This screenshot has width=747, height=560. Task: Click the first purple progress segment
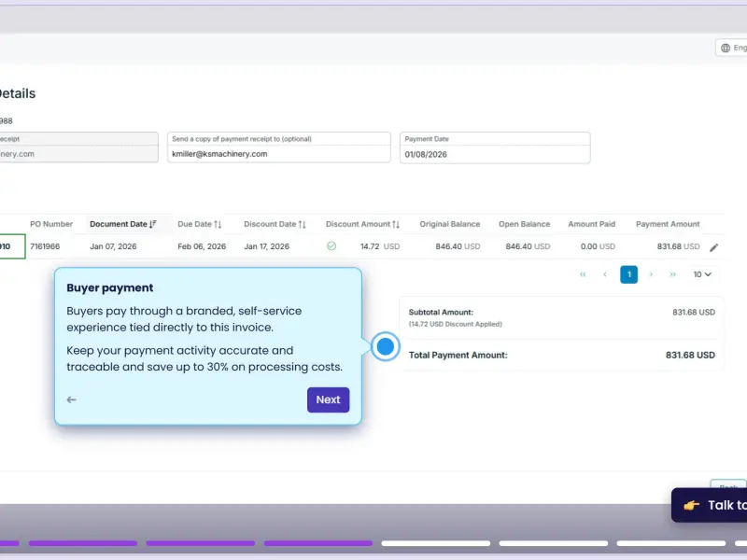click(x=9, y=543)
